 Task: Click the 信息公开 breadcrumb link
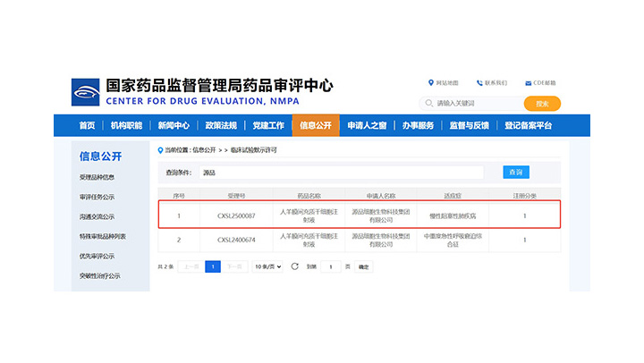pyautogui.click(x=204, y=150)
